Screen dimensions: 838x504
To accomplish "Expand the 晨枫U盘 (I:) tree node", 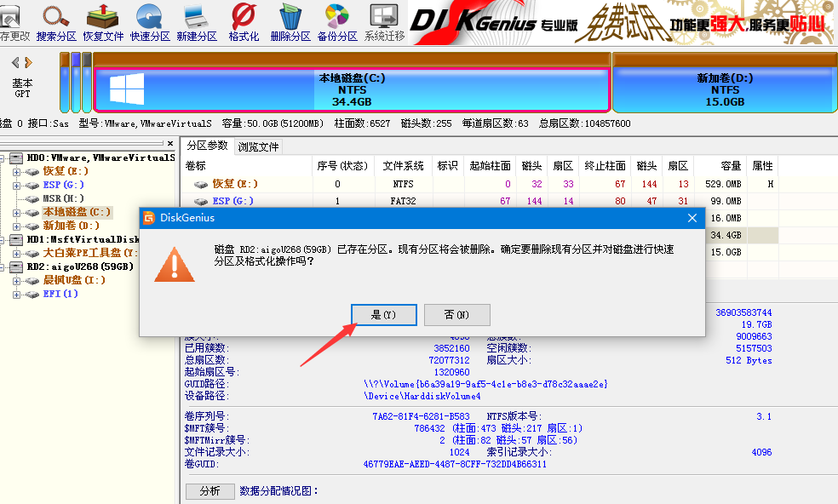I will [16, 281].
